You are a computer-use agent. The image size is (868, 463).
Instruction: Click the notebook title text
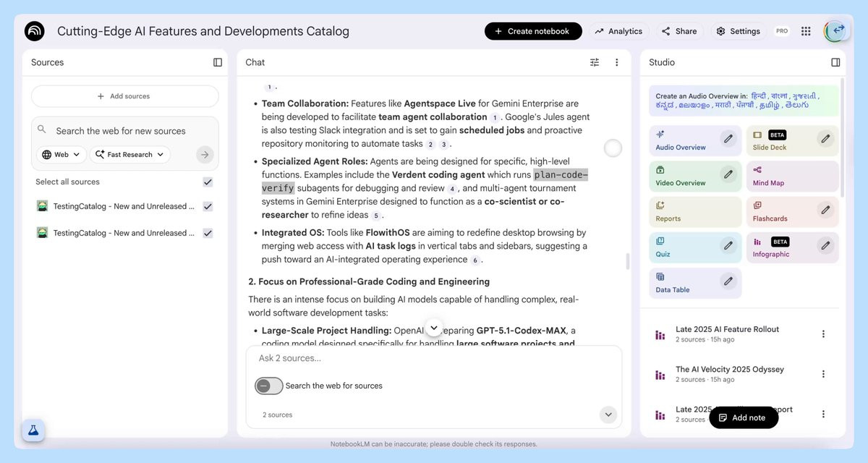pyautogui.click(x=203, y=31)
